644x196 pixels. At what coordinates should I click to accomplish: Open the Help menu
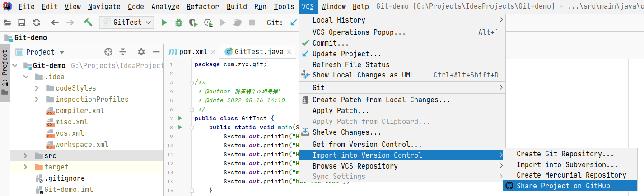click(360, 6)
